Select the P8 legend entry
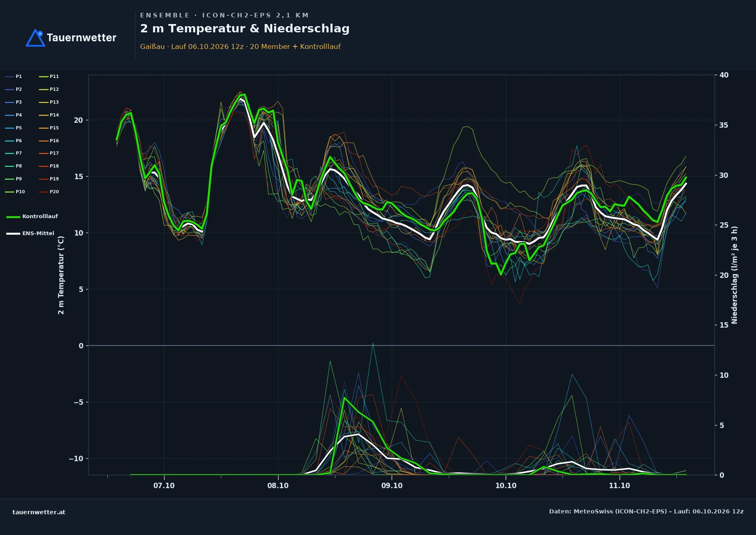Viewport: 756px width, 535px height. click(x=14, y=166)
